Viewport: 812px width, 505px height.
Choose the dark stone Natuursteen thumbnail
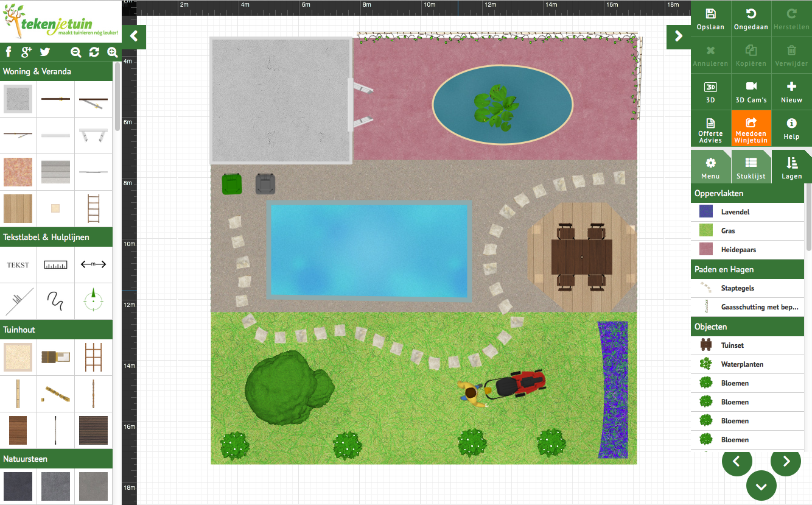click(x=18, y=486)
